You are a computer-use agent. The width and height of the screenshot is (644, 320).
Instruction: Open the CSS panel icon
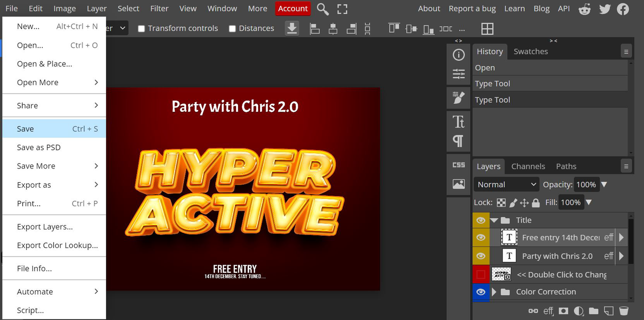[458, 165]
